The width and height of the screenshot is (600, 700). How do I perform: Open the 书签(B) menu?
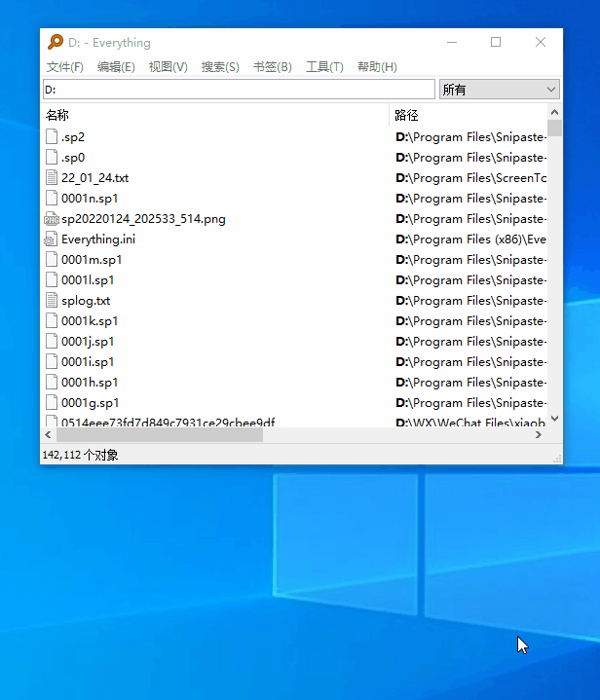coord(273,67)
